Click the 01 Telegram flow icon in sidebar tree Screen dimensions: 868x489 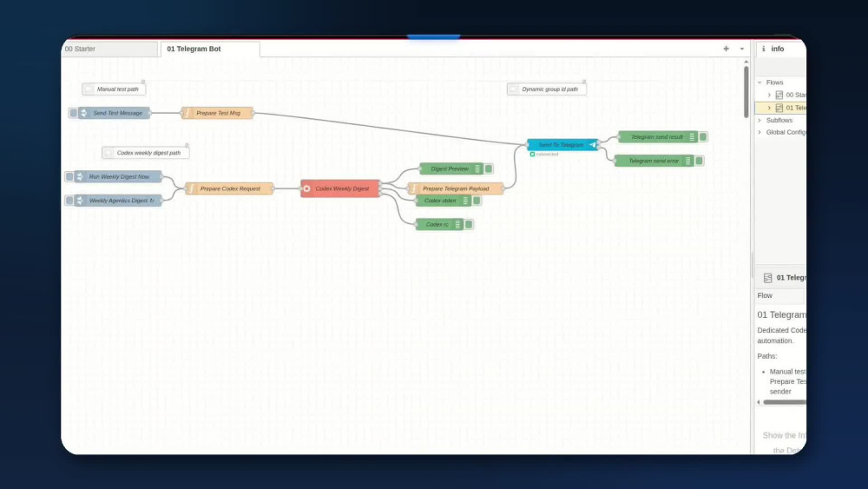(x=779, y=108)
